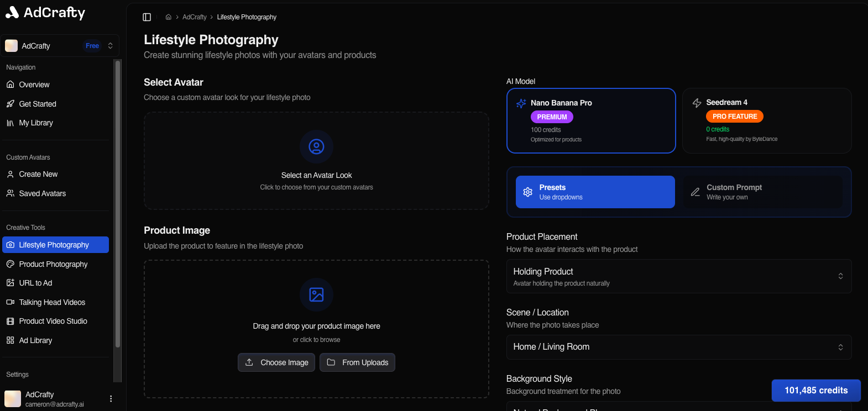
Task: Open Product Video Studio
Action: [55, 321]
